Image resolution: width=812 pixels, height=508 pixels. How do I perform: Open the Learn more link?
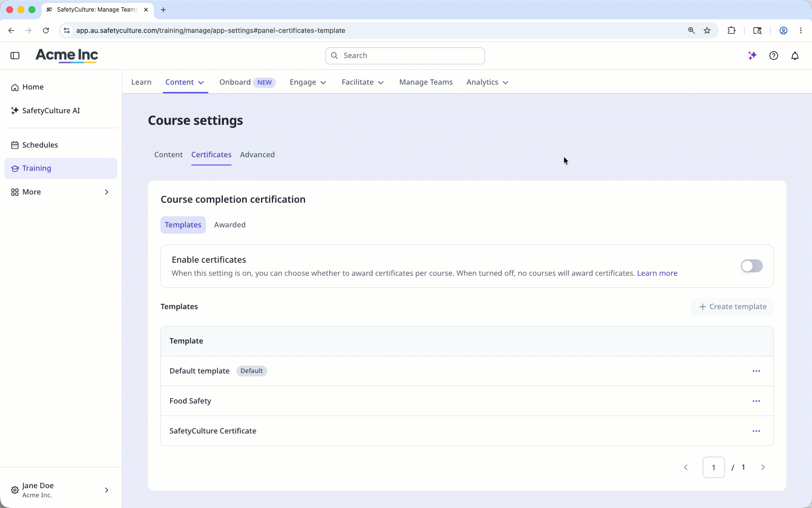pyautogui.click(x=657, y=273)
